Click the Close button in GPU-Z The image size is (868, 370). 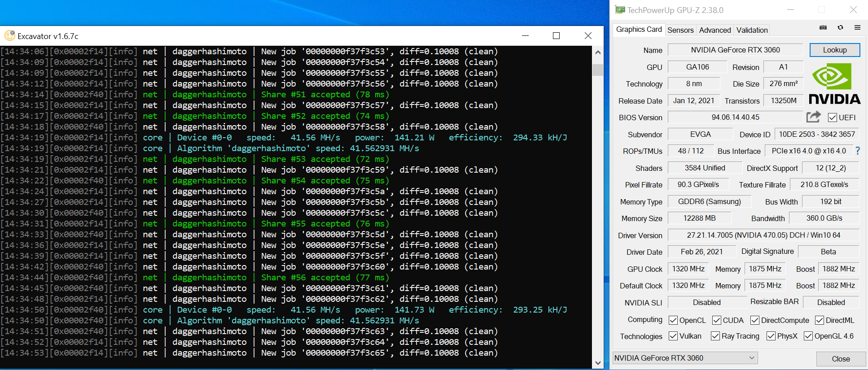click(x=840, y=359)
